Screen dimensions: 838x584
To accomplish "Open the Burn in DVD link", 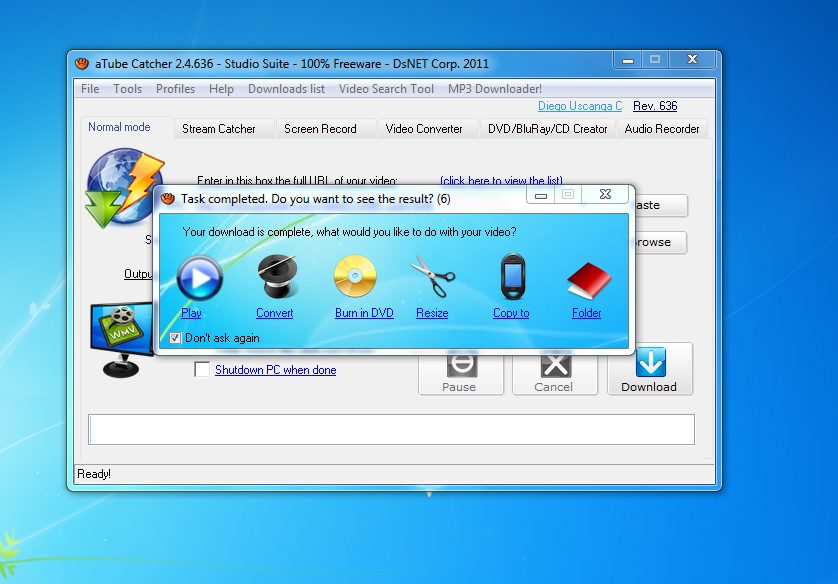I will click(x=364, y=313).
